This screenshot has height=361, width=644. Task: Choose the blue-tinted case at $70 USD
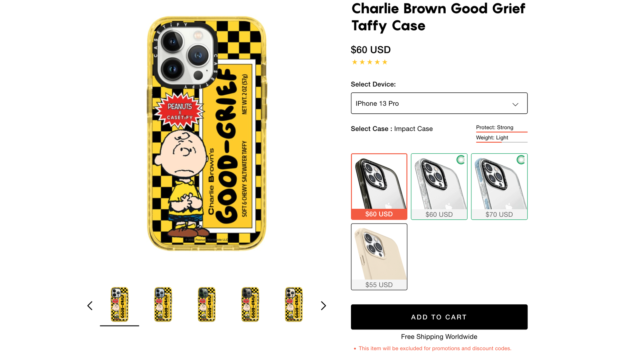pyautogui.click(x=499, y=186)
